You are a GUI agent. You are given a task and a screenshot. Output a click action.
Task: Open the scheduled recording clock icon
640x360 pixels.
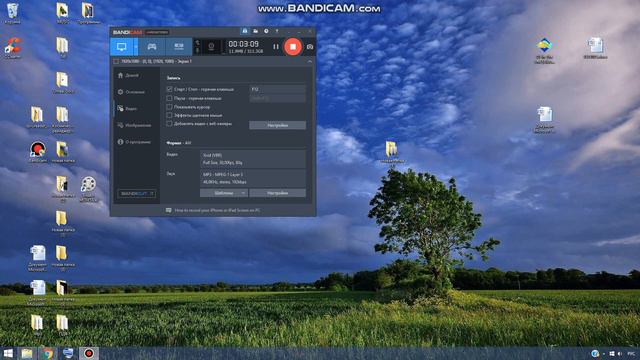coord(266,31)
